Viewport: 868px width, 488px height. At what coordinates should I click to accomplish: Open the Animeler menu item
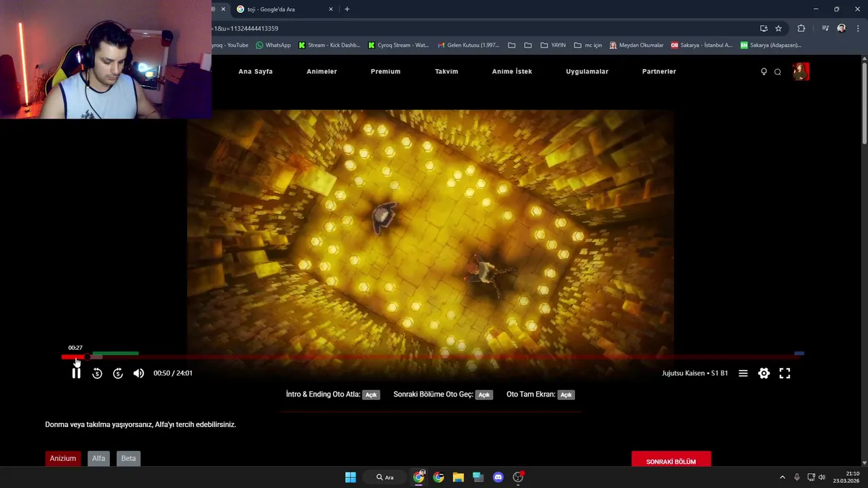(321, 71)
